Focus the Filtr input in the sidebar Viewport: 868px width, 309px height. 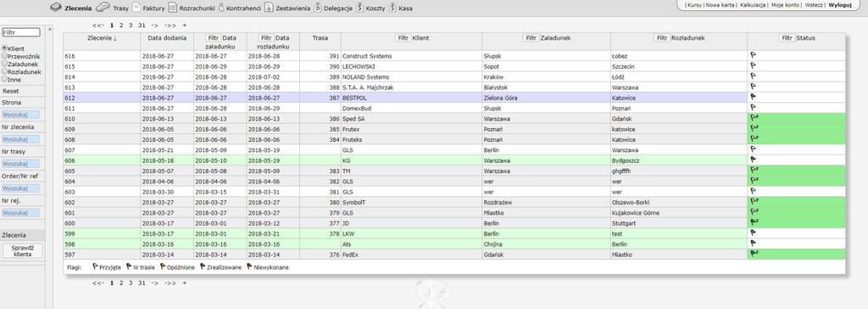(x=21, y=33)
